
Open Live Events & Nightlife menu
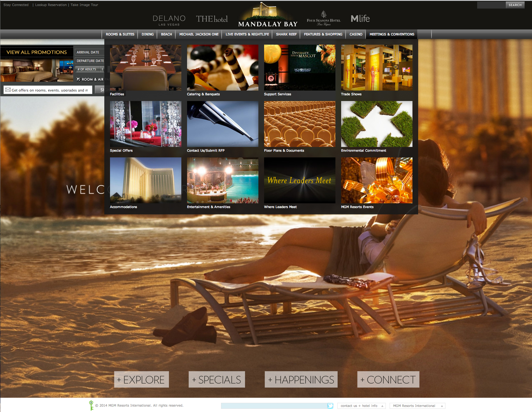pos(247,34)
